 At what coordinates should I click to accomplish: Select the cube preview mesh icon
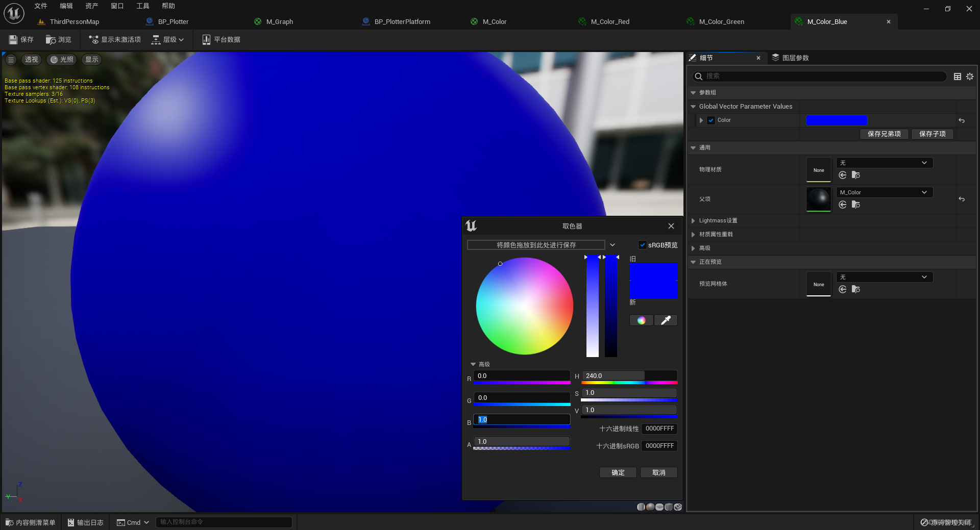(669, 507)
